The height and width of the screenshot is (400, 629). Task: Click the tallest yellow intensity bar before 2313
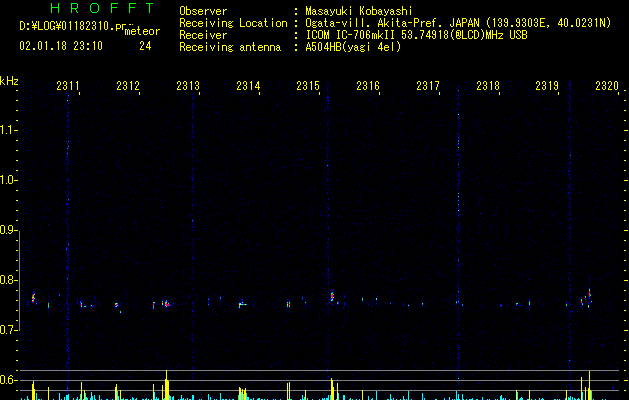(x=166, y=385)
